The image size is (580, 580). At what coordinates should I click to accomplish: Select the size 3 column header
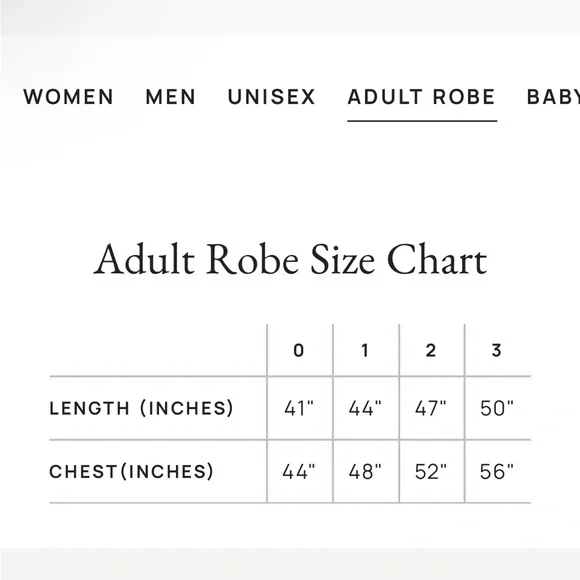click(496, 350)
